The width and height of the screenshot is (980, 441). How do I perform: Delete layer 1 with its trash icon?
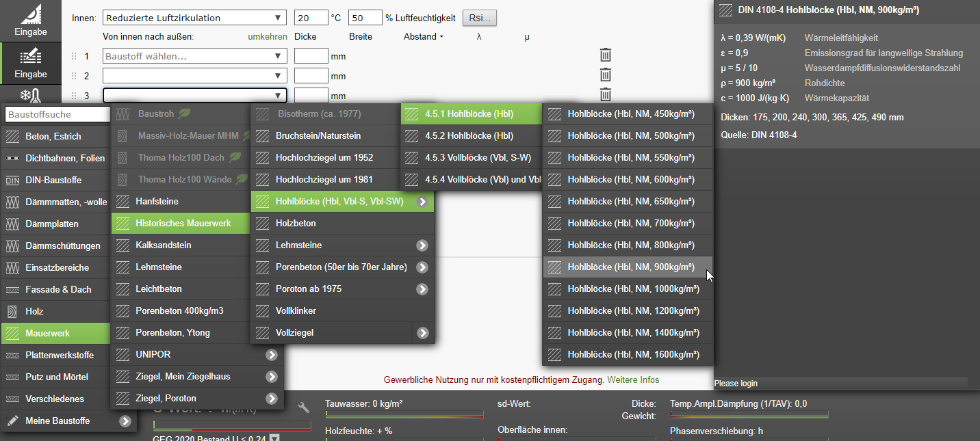coord(606,55)
